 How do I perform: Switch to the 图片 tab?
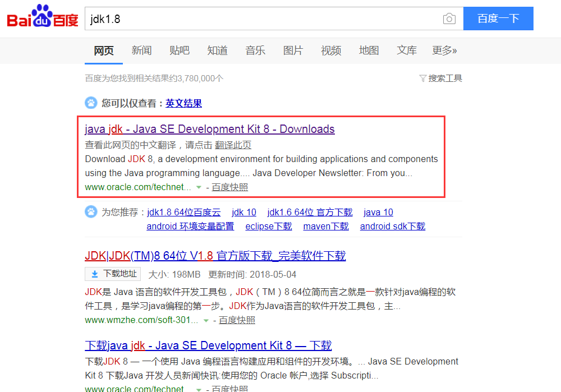coord(293,50)
